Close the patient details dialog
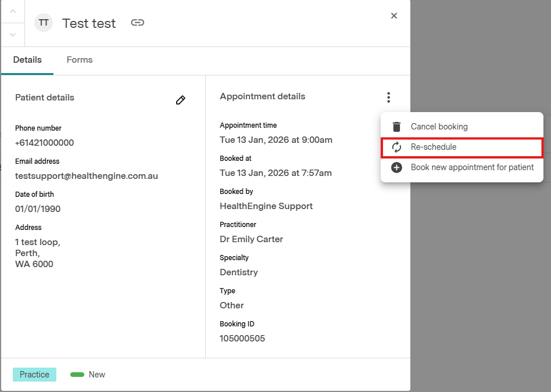The image size is (551, 392). pyautogui.click(x=394, y=16)
